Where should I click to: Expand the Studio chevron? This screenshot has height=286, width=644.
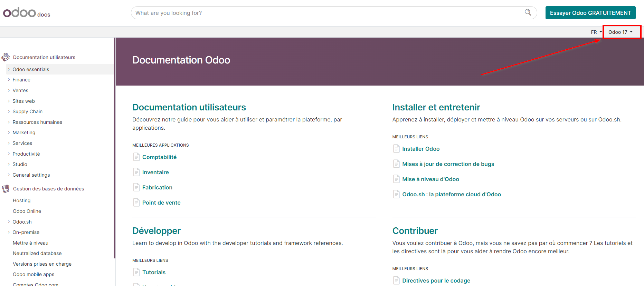pyautogui.click(x=9, y=164)
